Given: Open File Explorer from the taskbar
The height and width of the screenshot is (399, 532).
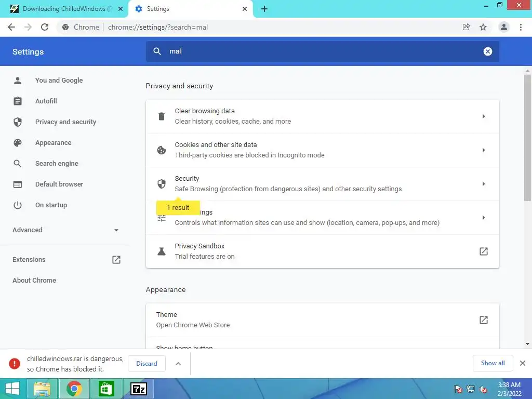Looking at the screenshot, I should 42,389.
